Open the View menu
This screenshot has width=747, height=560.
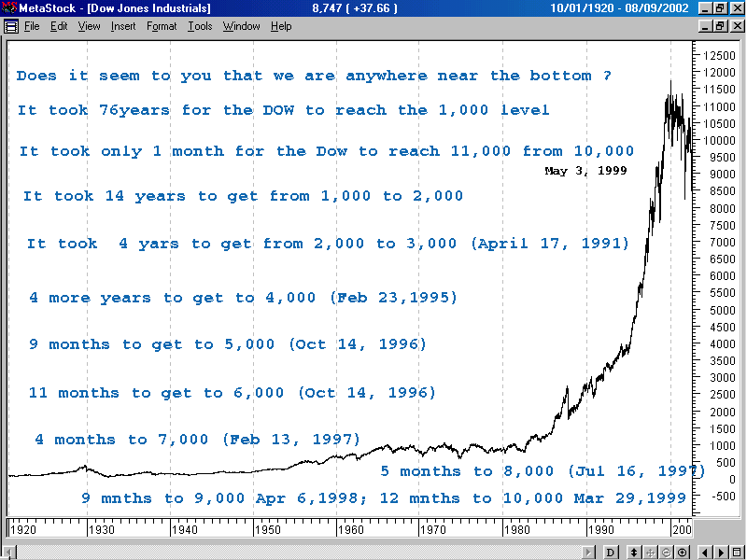89,26
